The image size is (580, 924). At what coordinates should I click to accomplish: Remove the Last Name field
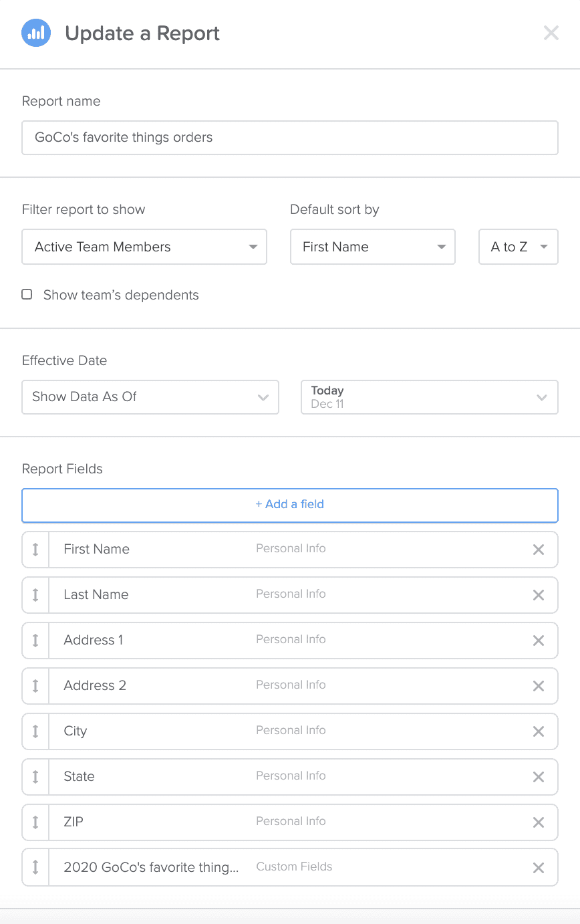[538, 595]
